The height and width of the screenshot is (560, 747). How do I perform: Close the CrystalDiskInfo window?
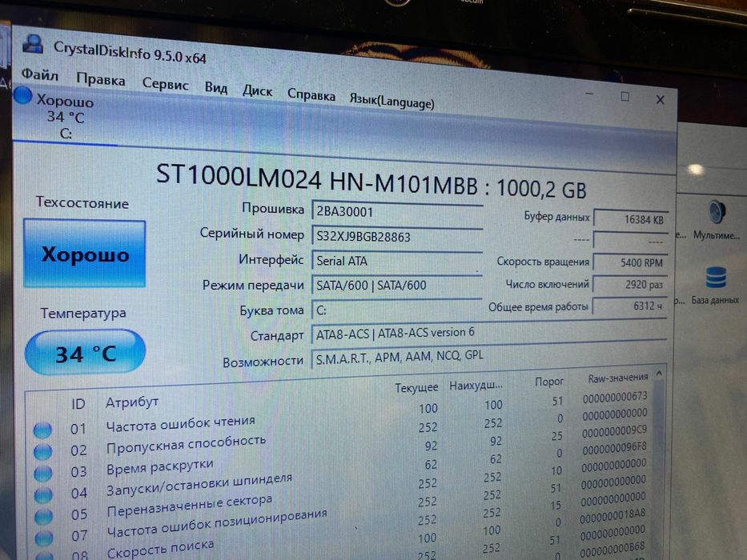[x=660, y=99]
